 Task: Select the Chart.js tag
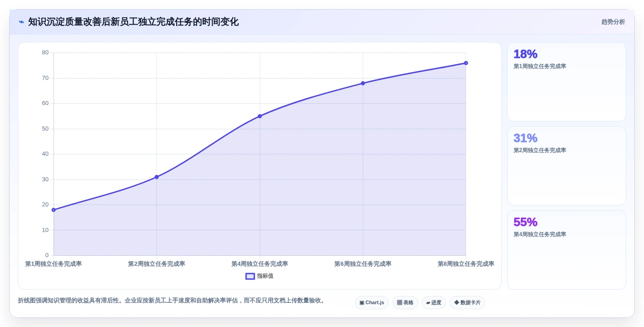pyautogui.click(x=372, y=303)
